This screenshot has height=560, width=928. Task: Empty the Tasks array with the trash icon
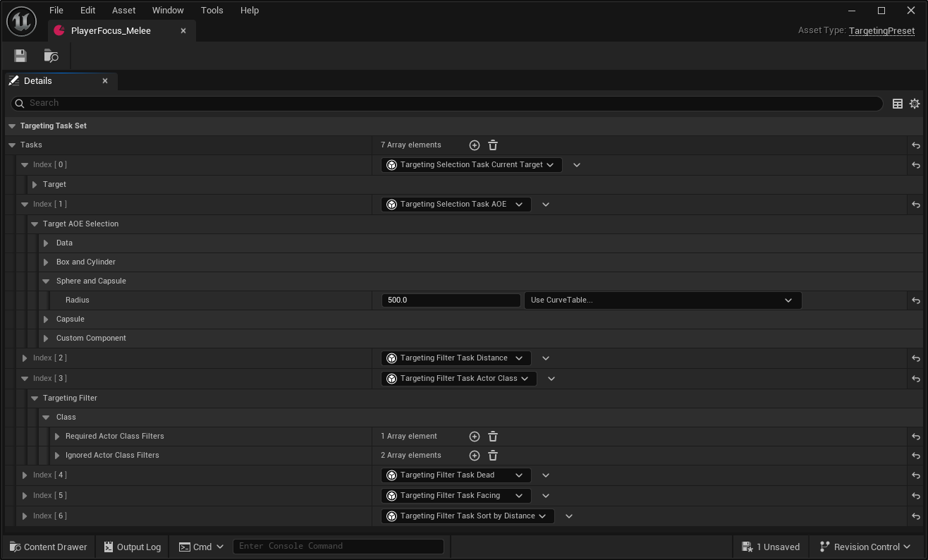point(493,145)
